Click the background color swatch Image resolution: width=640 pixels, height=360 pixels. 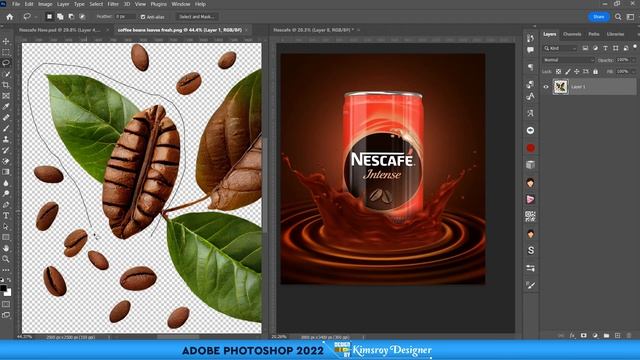(8, 292)
